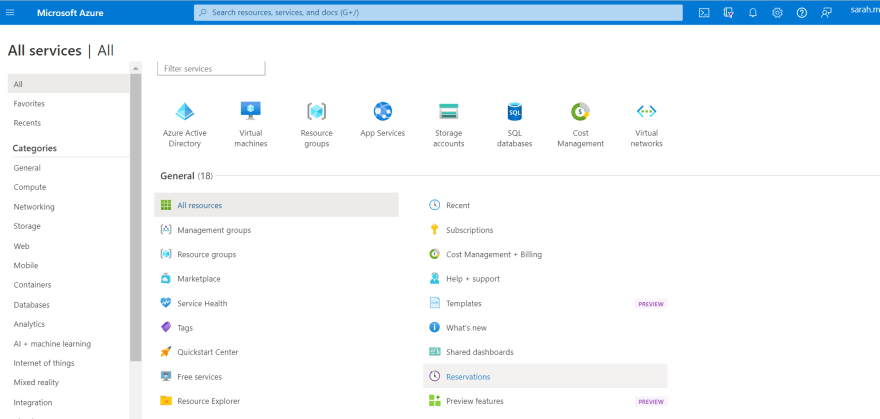Click the top search resources box
The width and height of the screenshot is (880, 419).
(x=438, y=12)
